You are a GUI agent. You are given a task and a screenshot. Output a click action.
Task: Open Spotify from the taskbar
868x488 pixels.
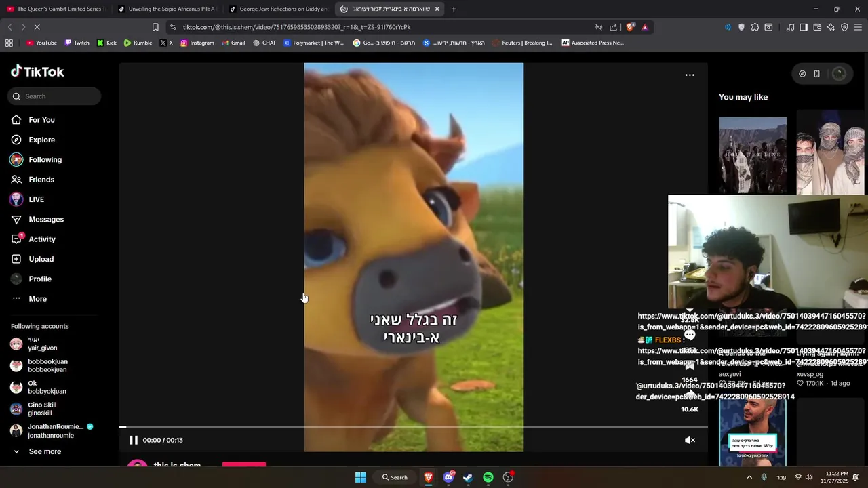488,477
